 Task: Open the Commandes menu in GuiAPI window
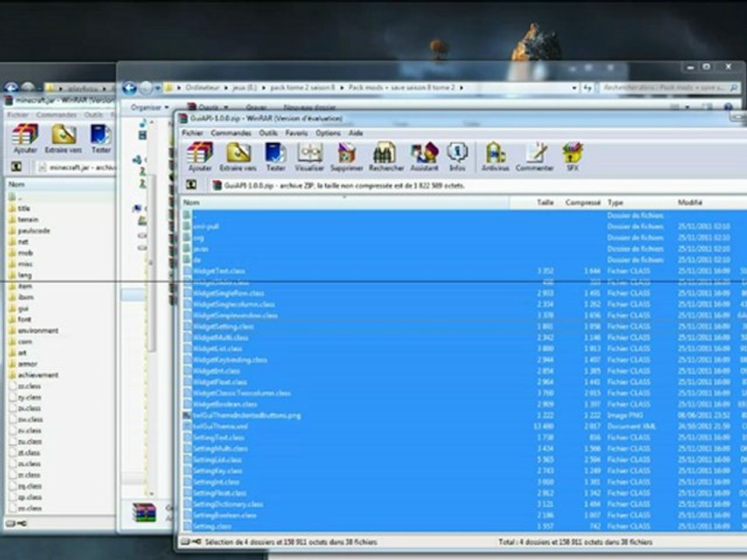tap(230, 133)
